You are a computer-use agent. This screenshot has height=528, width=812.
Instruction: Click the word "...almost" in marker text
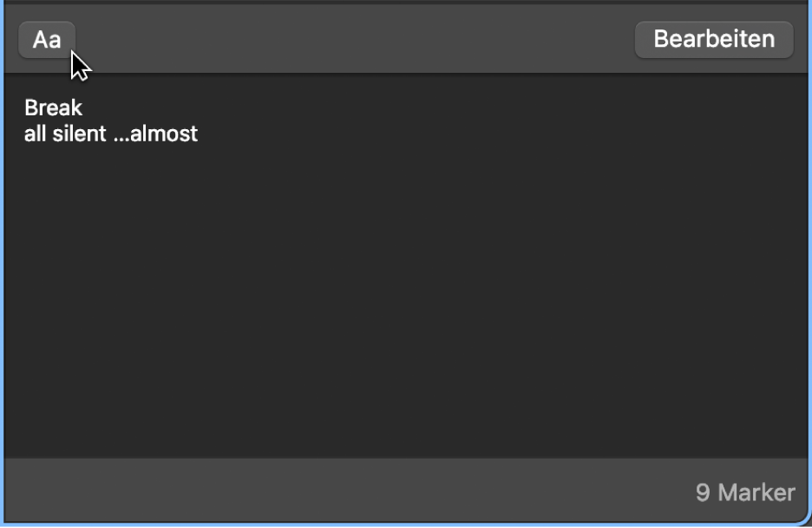coord(156,134)
